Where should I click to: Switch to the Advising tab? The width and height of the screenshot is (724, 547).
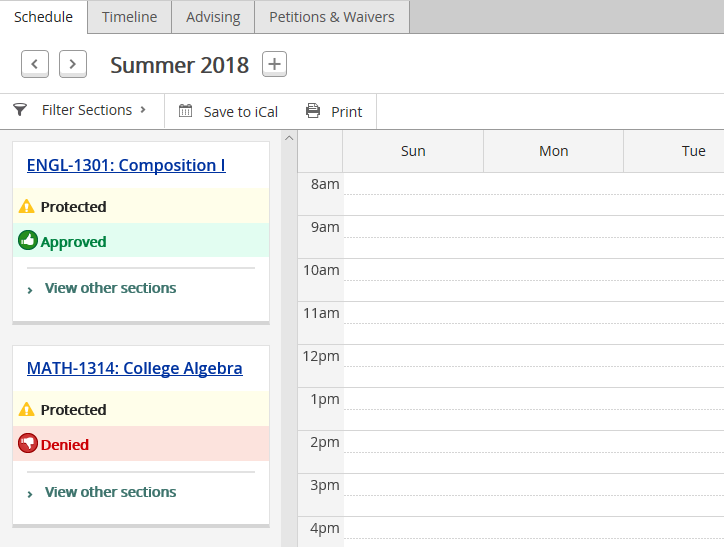pos(213,17)
